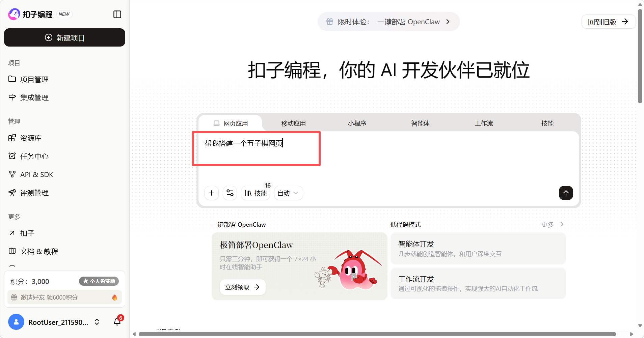This screenshot has height=338, width=644.
Task: Select the 移动应用 tab
Action: pos(294,123)
